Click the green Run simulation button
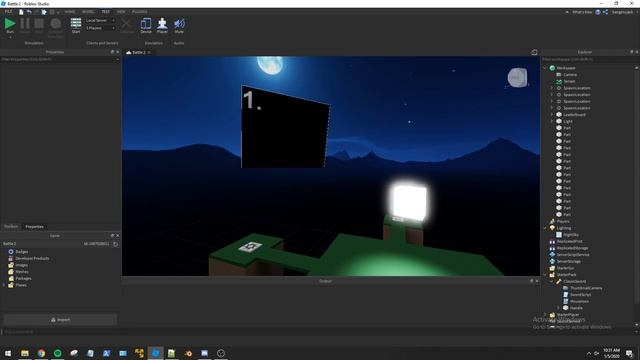The width and height of the screenshot is (640, 360). coord(10,24)
